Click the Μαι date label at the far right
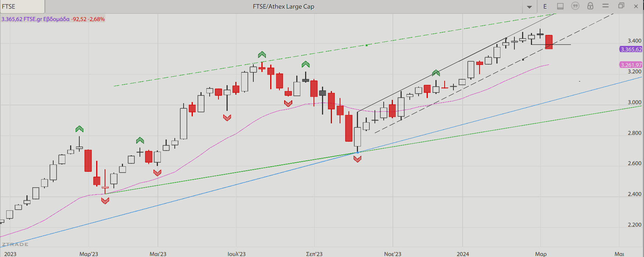The image size is (644, 257). click(619, 254)
